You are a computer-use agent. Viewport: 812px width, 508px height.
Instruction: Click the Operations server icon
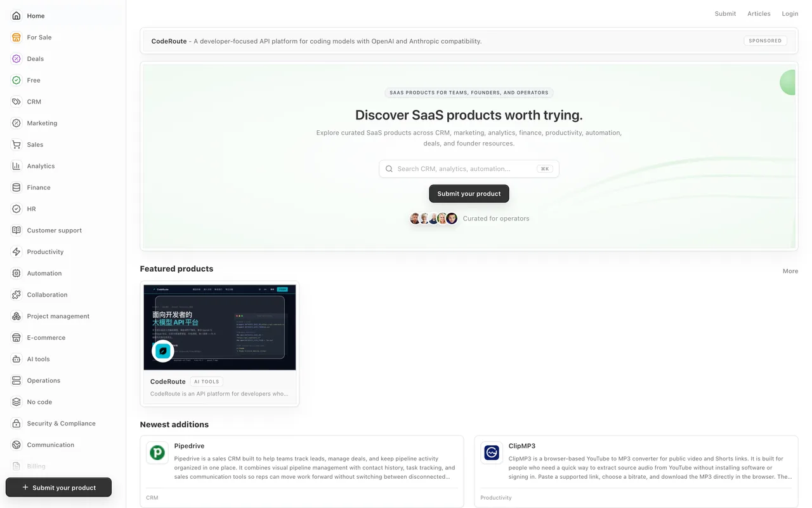(16, 380)
